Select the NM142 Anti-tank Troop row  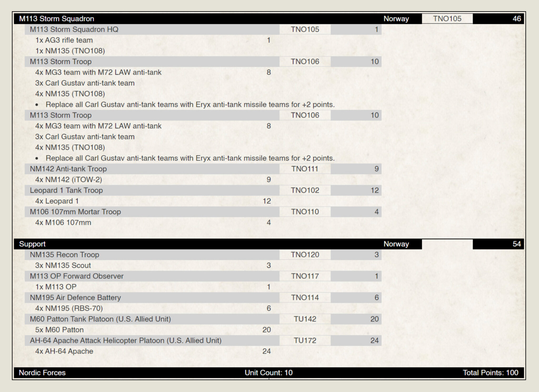point(68,169)
